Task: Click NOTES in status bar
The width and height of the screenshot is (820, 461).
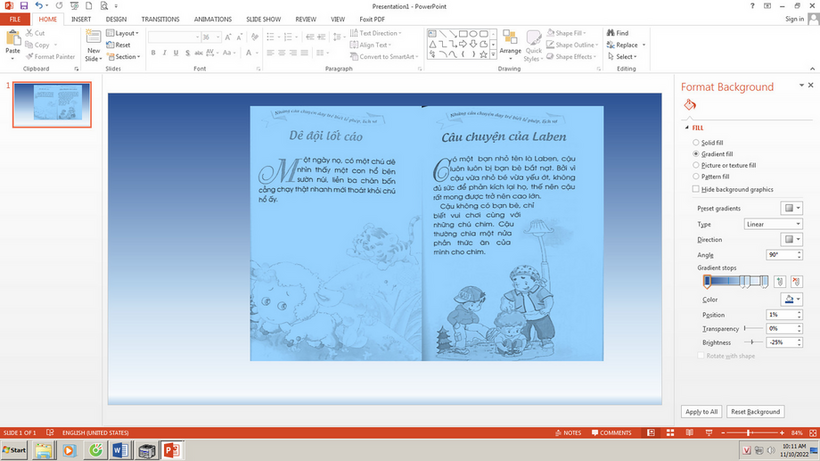Action: pyautogui.click(x=568, y=433)
